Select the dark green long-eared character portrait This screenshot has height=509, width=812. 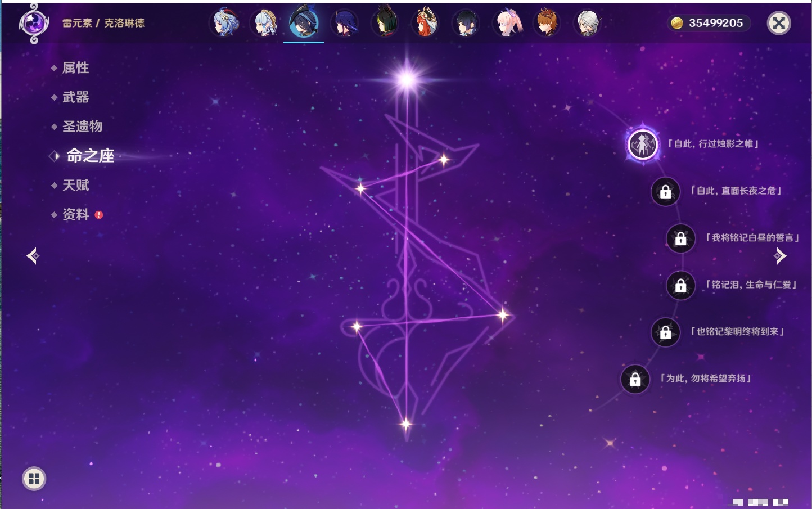tap(385, 23)
